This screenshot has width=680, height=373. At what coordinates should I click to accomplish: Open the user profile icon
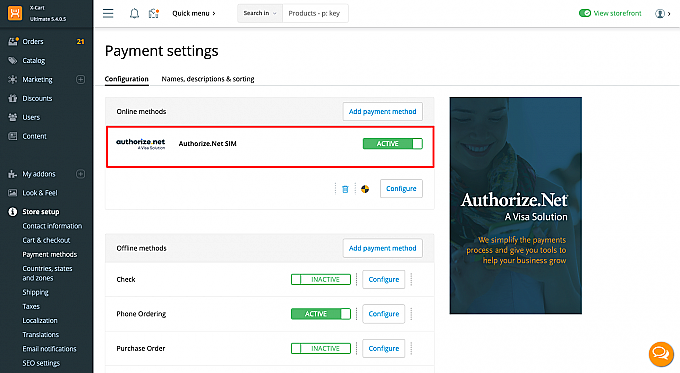660,13
